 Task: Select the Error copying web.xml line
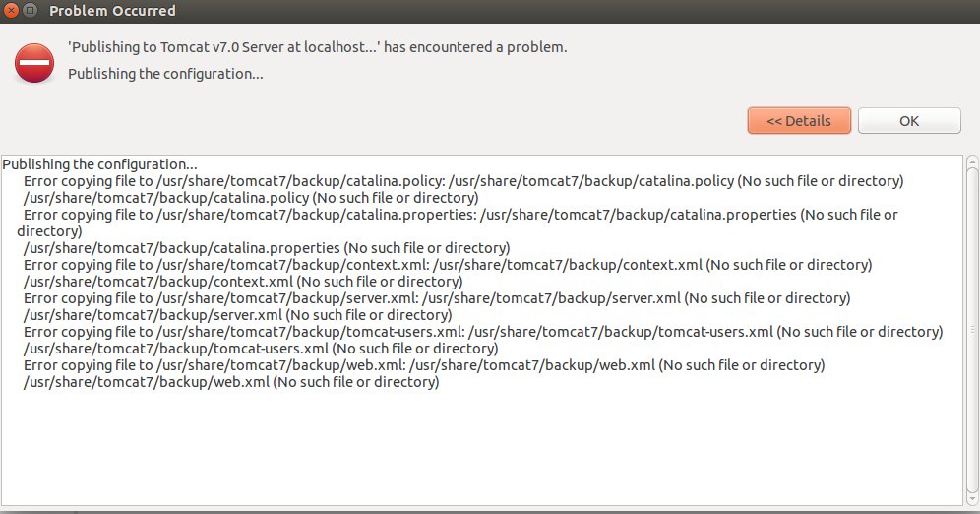click(424, 365)
